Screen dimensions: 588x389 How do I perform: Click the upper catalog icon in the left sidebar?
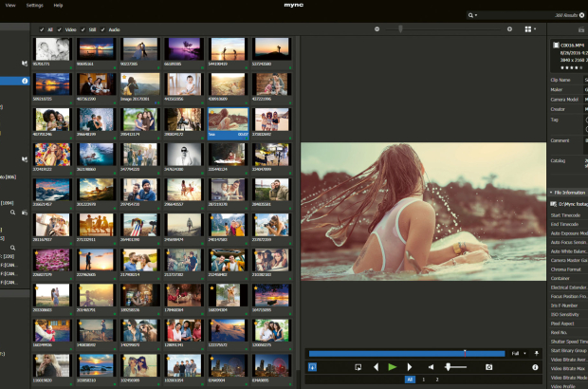point(25,64)
